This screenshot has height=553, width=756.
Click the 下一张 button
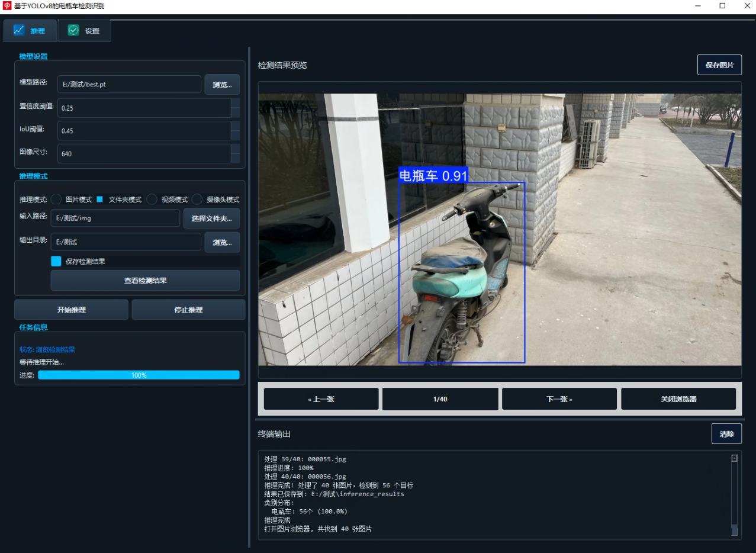click(x=559, y=399)
